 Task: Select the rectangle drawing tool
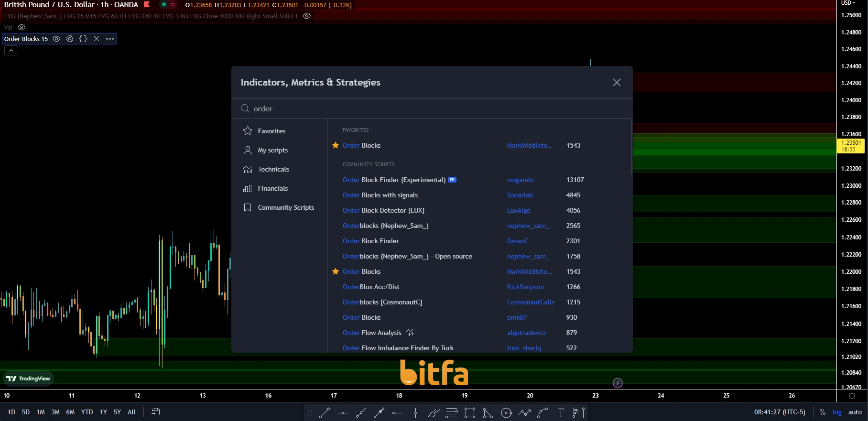(x=470, y=412)
